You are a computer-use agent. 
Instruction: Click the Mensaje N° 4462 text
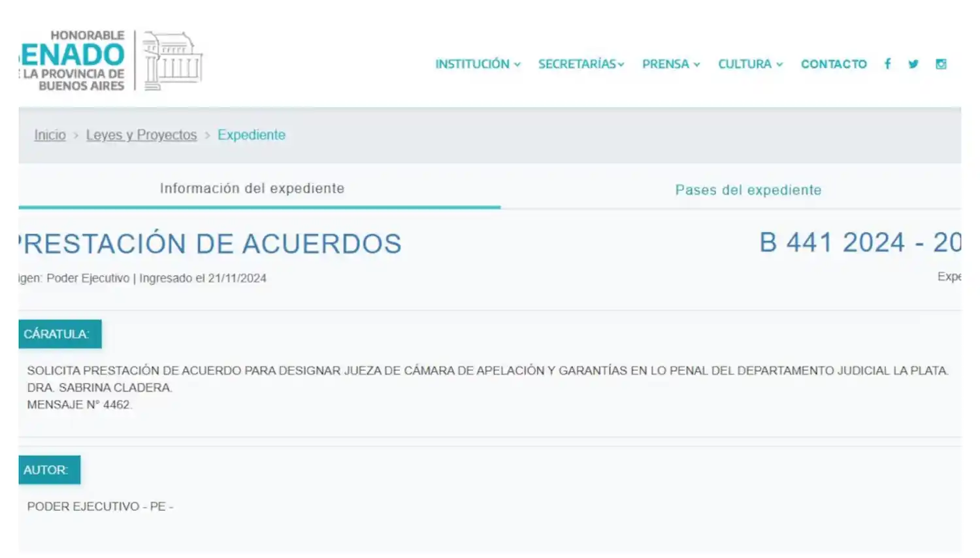click(79, 405)
